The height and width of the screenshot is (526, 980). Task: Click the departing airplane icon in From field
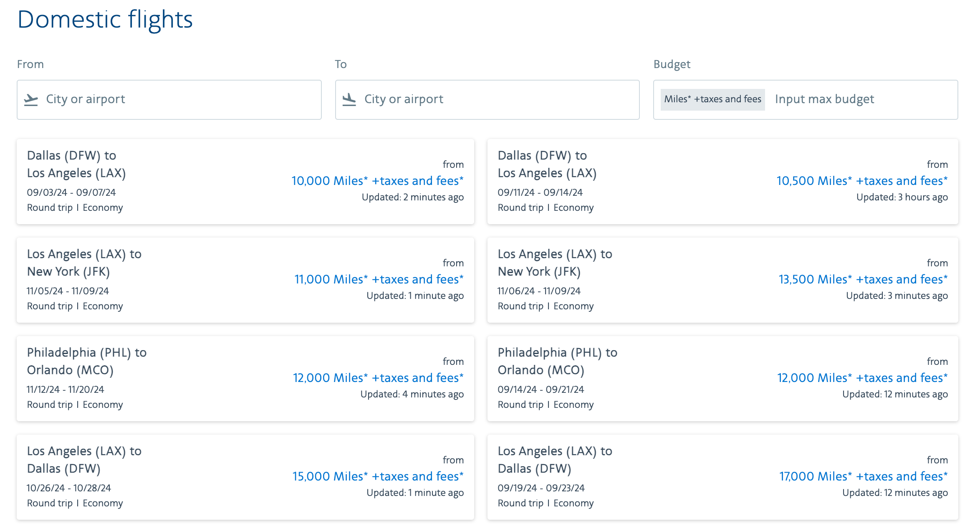[x=31, y=99]
